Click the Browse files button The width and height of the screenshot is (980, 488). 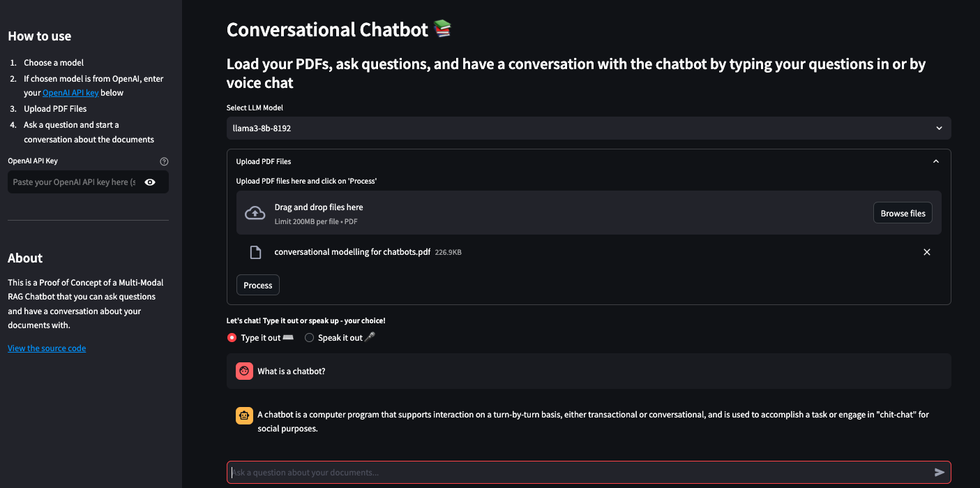click(x=903, y=212)
